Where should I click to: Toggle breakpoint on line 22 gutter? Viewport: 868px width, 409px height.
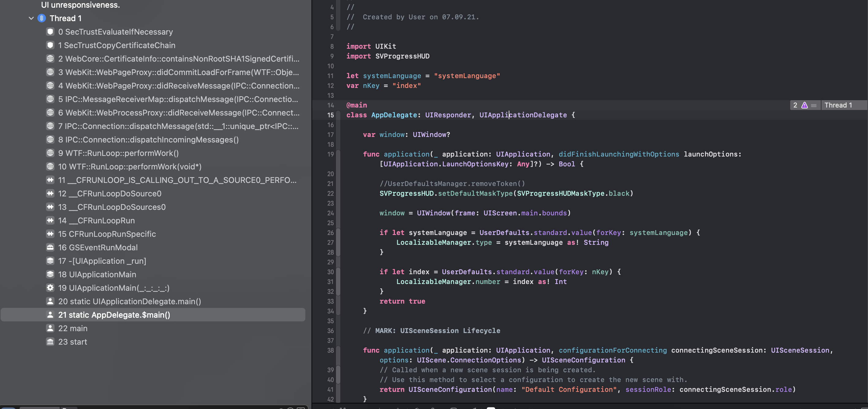(x=330, y=194)
